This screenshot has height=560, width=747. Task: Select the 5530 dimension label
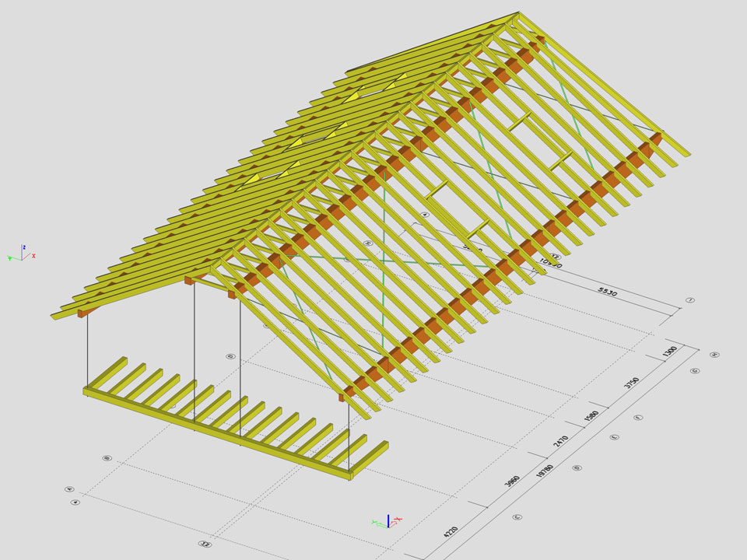tap(607, 293)
